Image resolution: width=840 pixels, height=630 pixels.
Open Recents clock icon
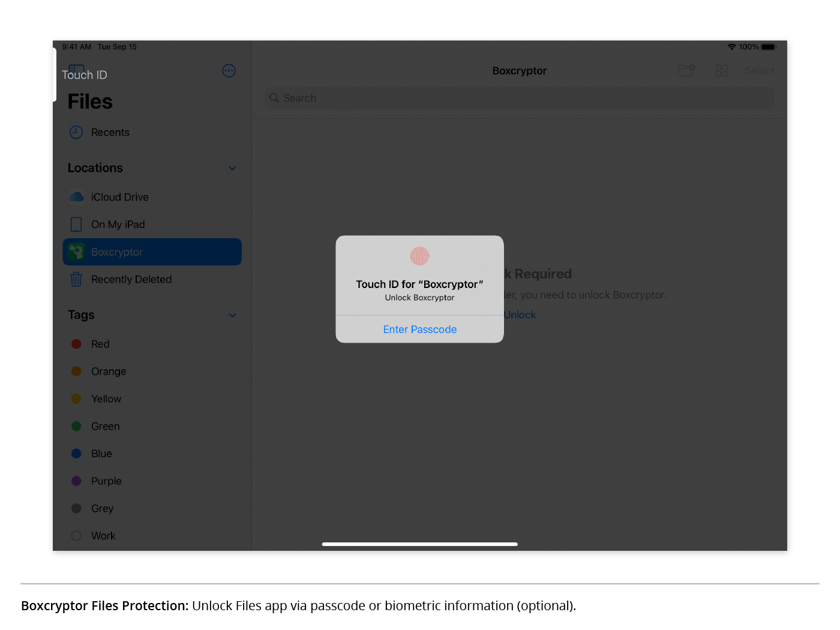[x=76, y=132]
